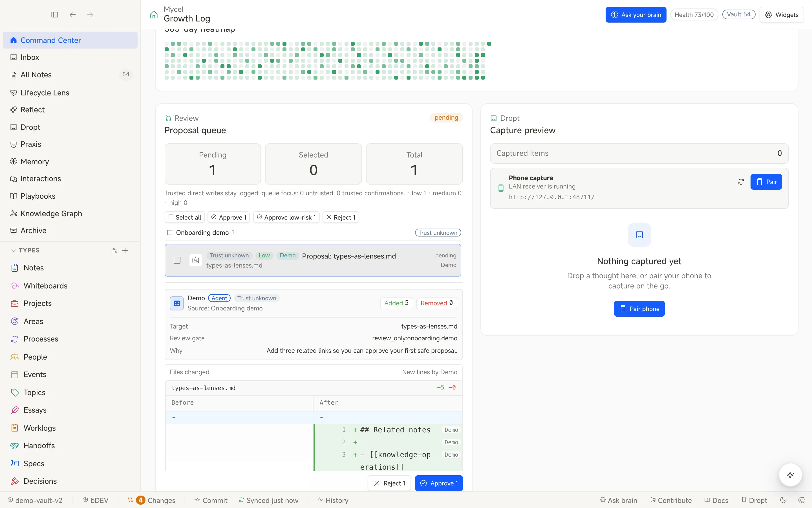
Task: Click the proposal row robot icon
Action: (x=196, y=260)
